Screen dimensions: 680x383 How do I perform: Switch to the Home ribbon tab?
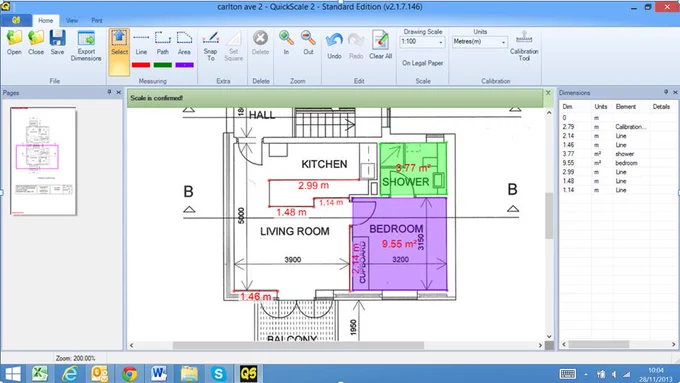tap(45, 20)
